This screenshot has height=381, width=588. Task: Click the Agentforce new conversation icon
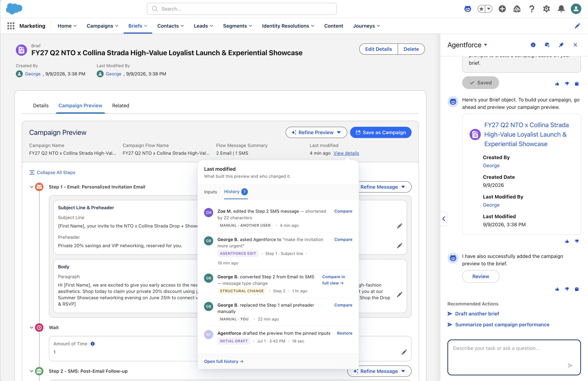click(x=547, y=45)
